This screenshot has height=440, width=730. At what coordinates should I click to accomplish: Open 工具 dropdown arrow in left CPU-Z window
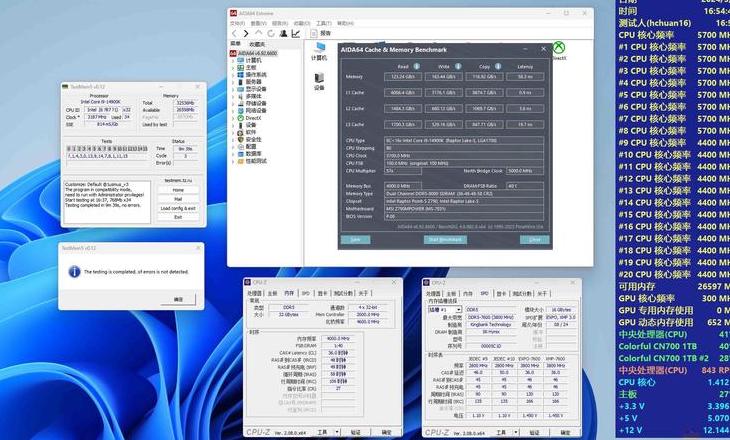click(337, 432)
